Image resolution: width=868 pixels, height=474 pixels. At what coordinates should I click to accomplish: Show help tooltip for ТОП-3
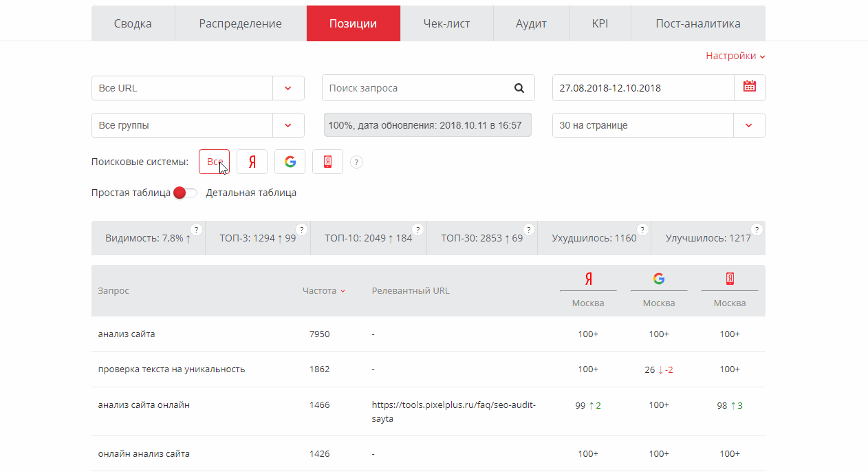(301, 229)
